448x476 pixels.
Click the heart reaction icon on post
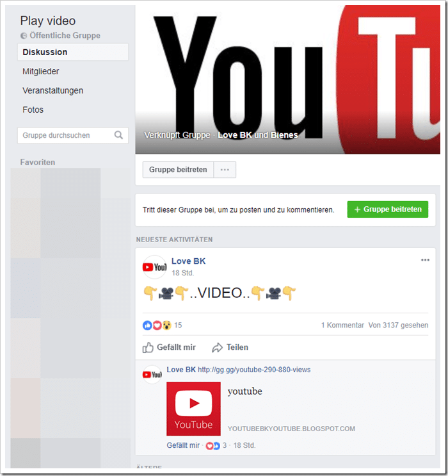pyautogui.click(x=157, y=325)
